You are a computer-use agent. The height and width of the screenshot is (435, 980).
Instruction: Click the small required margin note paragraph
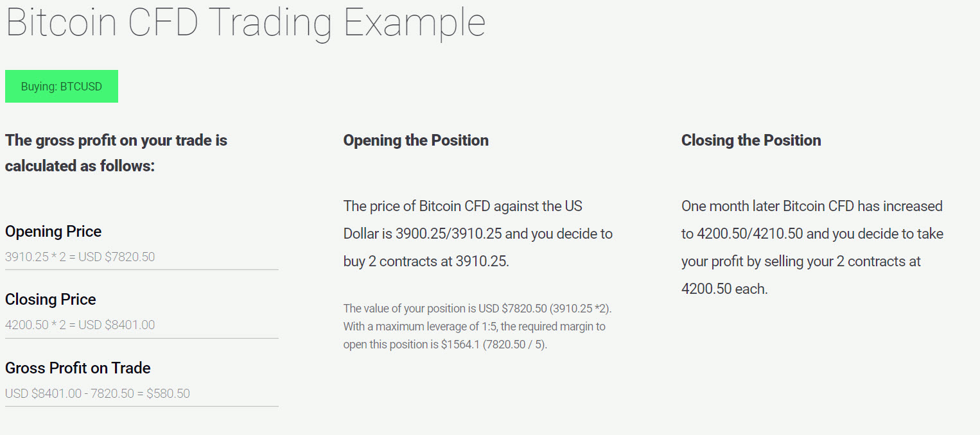pyautogui.click(x=477, y=326)
